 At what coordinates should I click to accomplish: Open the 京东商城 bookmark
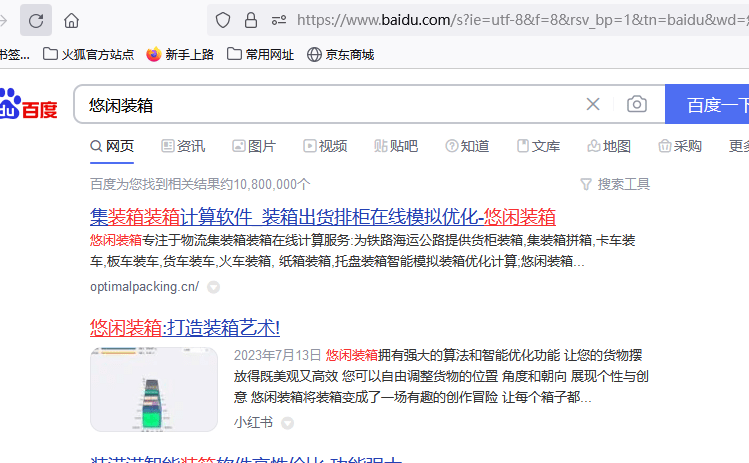[x=340, y=54]
